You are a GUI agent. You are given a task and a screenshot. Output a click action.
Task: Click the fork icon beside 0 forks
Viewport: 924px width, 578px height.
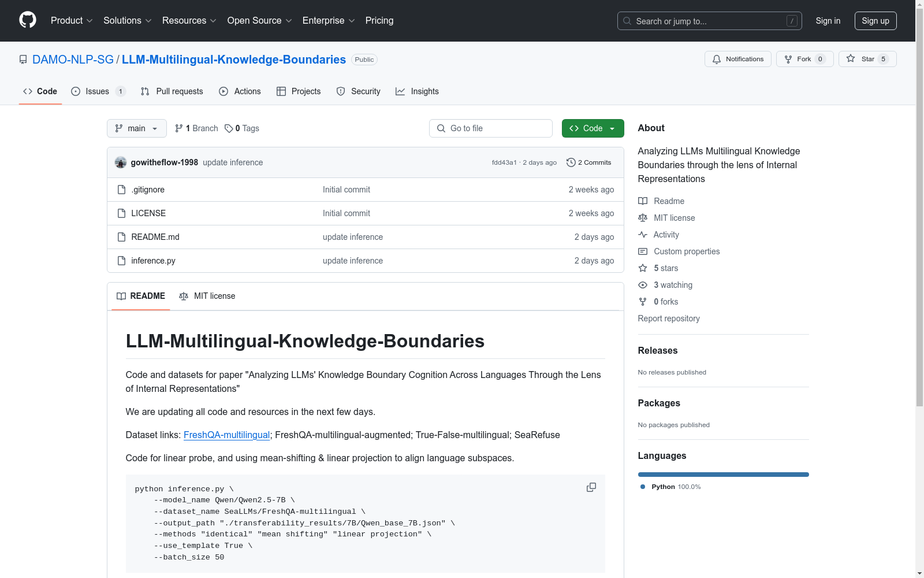[x=643, y=302]
